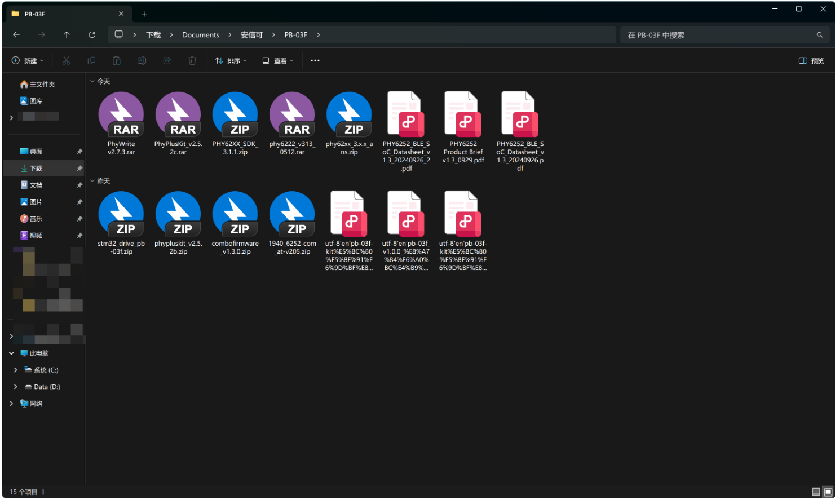Select phypluskit_v2.5.2b.zip archive
Image resolution: width=835 pixels, height=504 pixels.
click(178, 223)
